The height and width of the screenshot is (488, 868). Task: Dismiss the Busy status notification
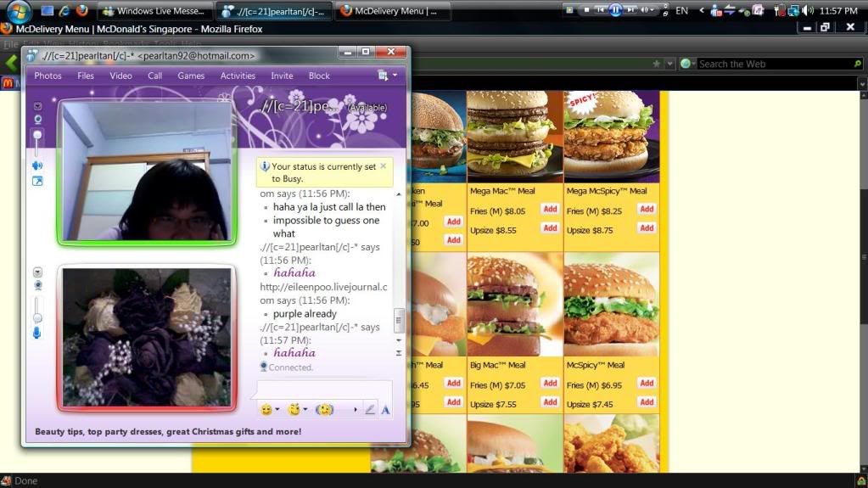(383, 165)
